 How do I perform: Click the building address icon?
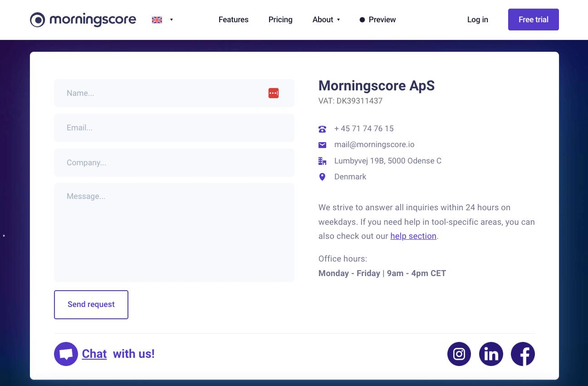click(322, 161)
